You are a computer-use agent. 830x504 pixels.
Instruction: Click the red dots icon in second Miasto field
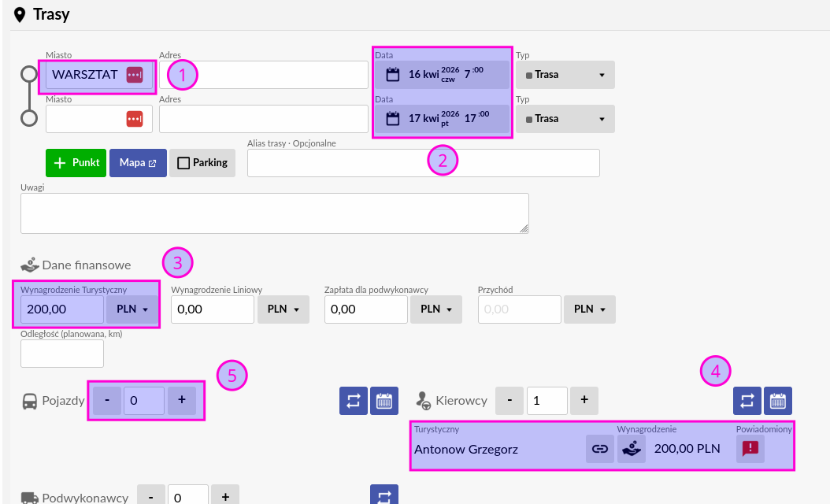pos(135,119)
